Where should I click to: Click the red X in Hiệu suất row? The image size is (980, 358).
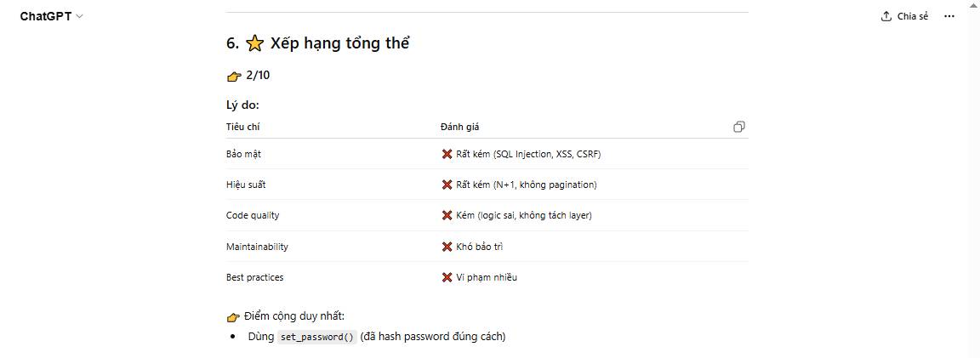[x=447, y=185]
